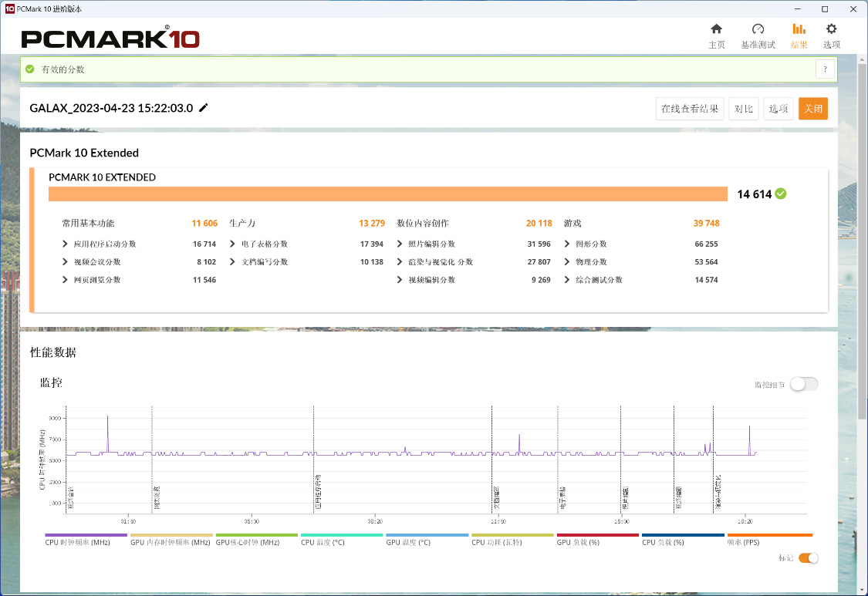Click the ? help button on the validity bar
Image resolution: width=868 pixels, height=596 pixels.
tap(825, 69)
